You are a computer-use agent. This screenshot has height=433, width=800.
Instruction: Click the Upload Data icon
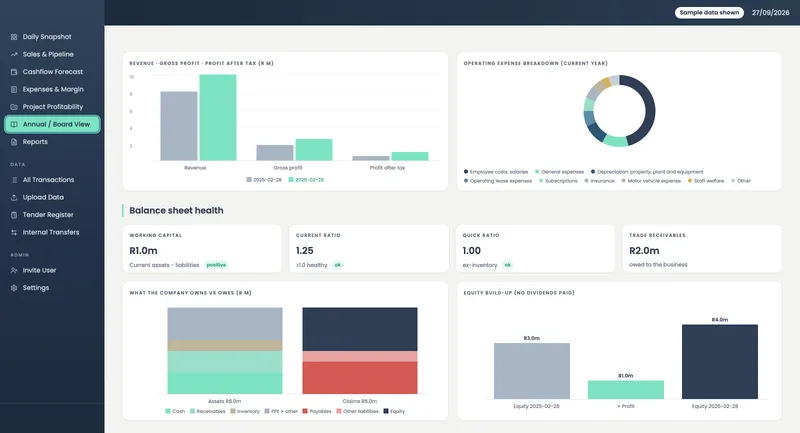tap(14, 197)
